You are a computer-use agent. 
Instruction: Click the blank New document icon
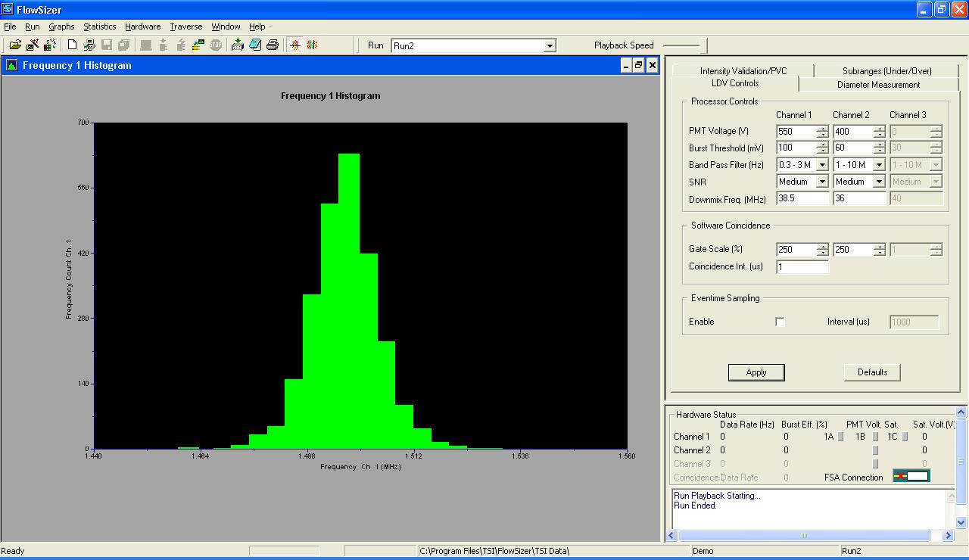[73, 45]
